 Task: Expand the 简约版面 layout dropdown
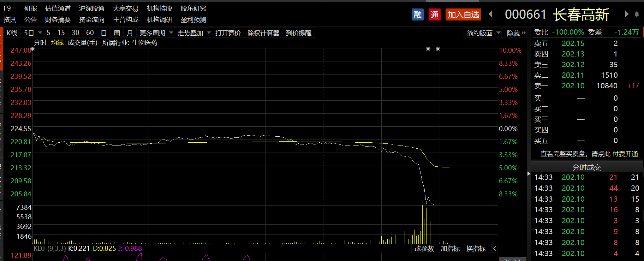click(x=483, y=33)
